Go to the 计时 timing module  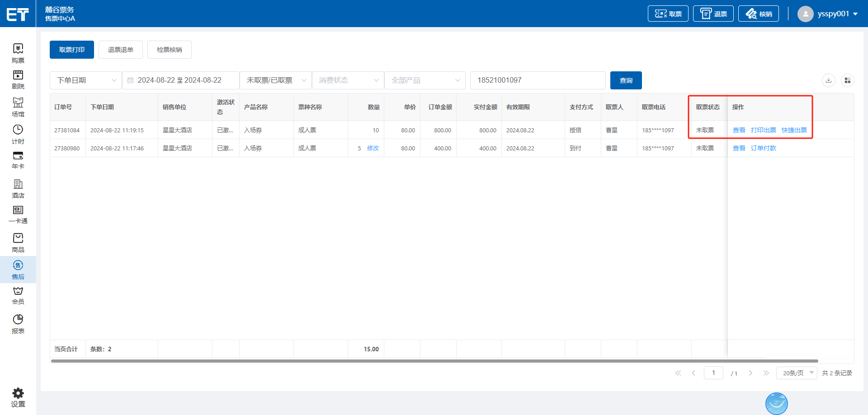click(x=18, y=134)
